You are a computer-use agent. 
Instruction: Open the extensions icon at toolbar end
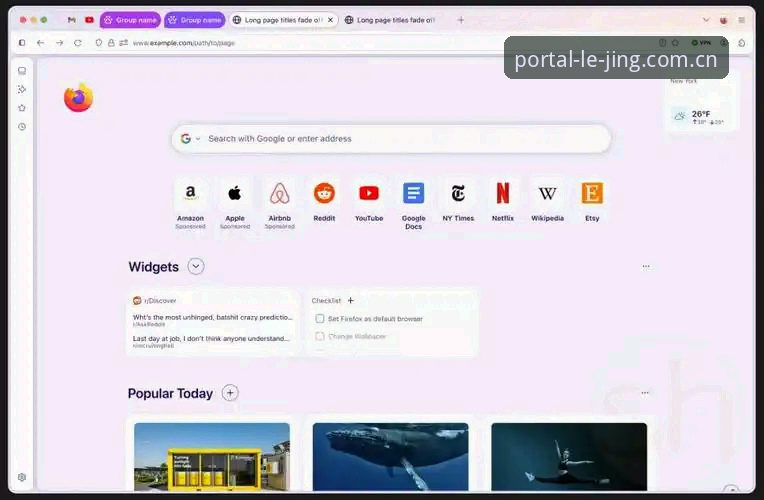click(x=742, y=43)
